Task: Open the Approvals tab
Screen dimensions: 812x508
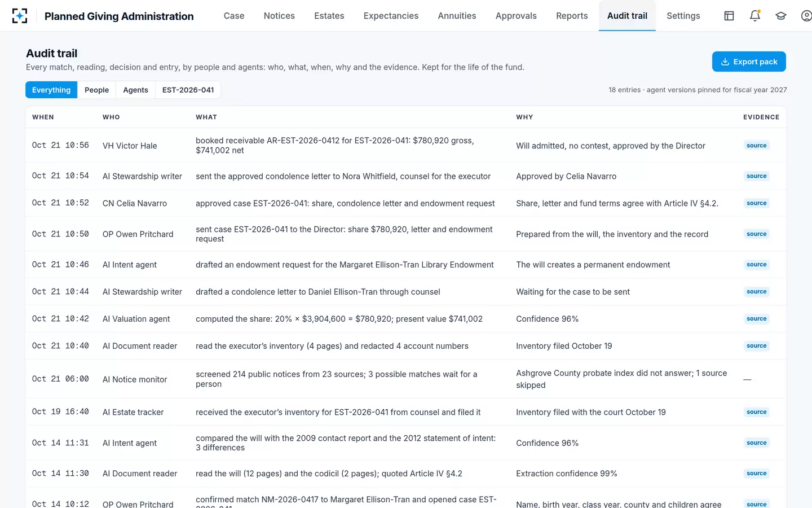Action: [516, 16]
